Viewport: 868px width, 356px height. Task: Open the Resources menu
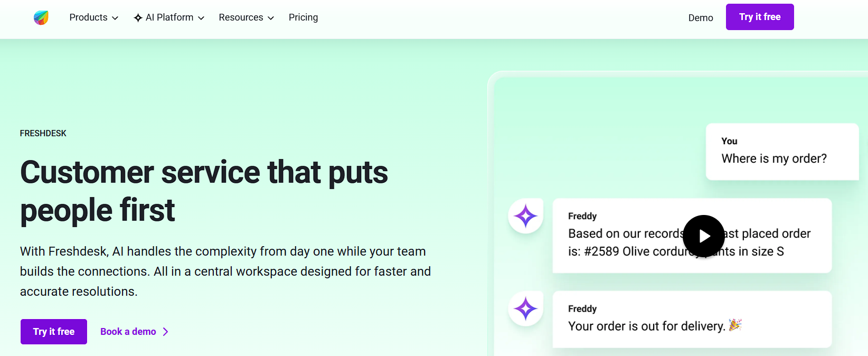point(247,17)
